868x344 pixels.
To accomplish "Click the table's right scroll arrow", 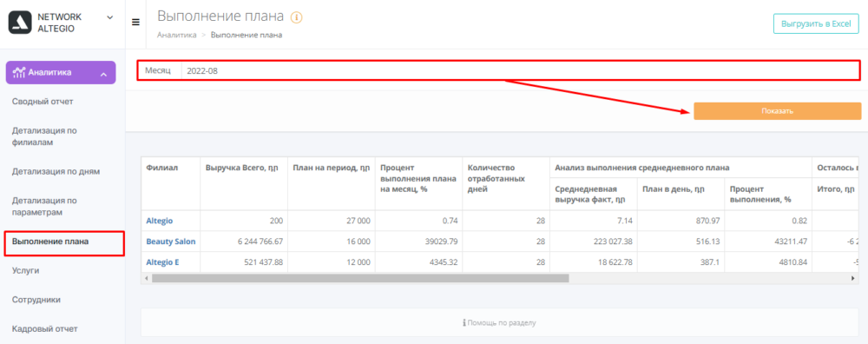I will [853, 278].
